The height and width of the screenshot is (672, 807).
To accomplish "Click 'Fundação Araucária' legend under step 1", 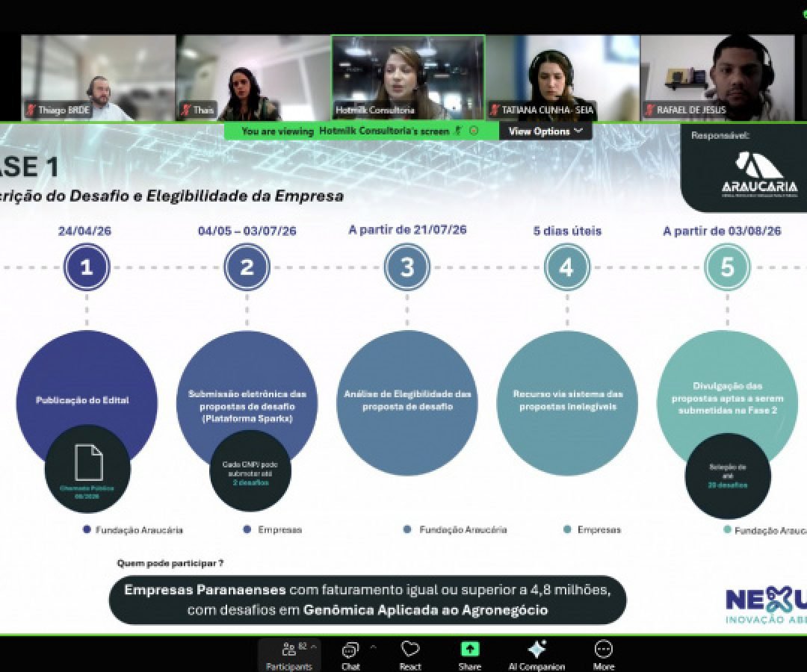I will 139,530.
